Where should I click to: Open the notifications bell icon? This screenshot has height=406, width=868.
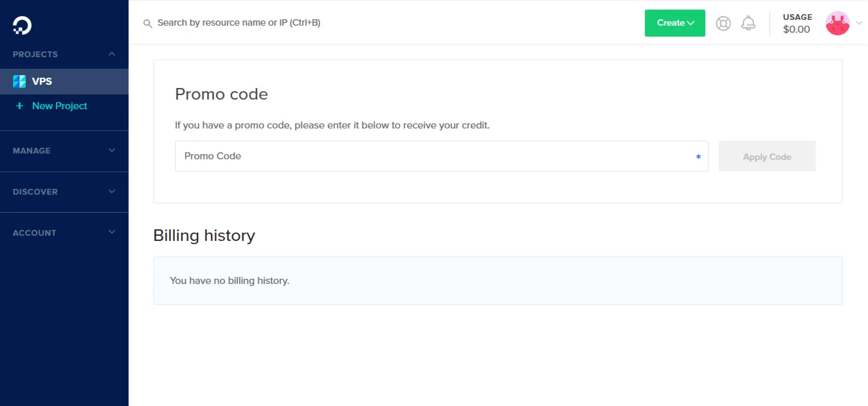pyautogui.click(x=748, y=23)
